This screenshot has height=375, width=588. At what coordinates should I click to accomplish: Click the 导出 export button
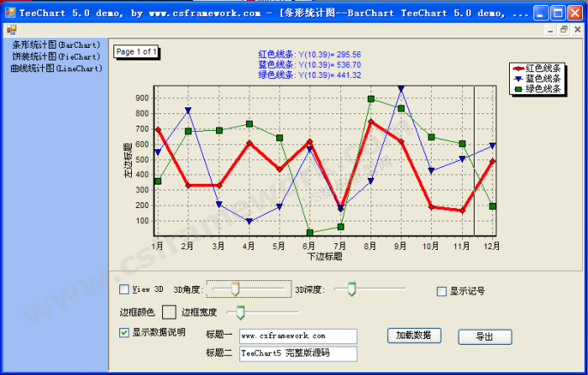click(x=485, y=336)
